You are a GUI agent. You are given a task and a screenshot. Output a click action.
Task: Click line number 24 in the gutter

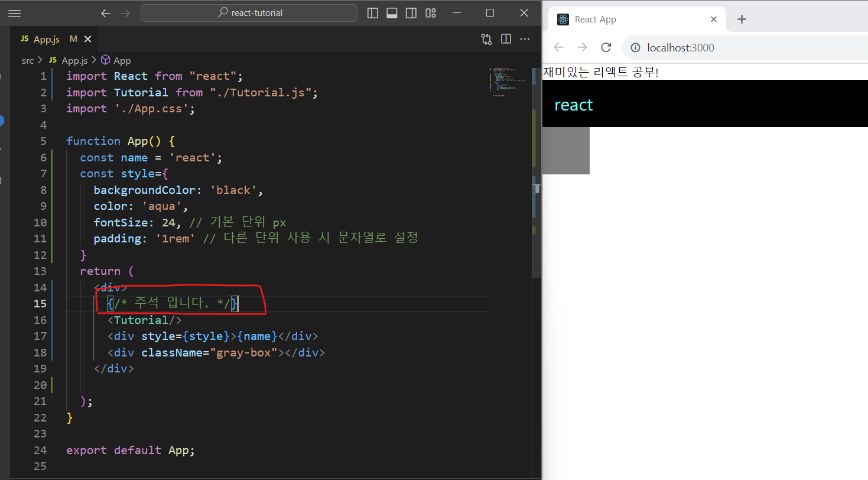pos(40,450)
